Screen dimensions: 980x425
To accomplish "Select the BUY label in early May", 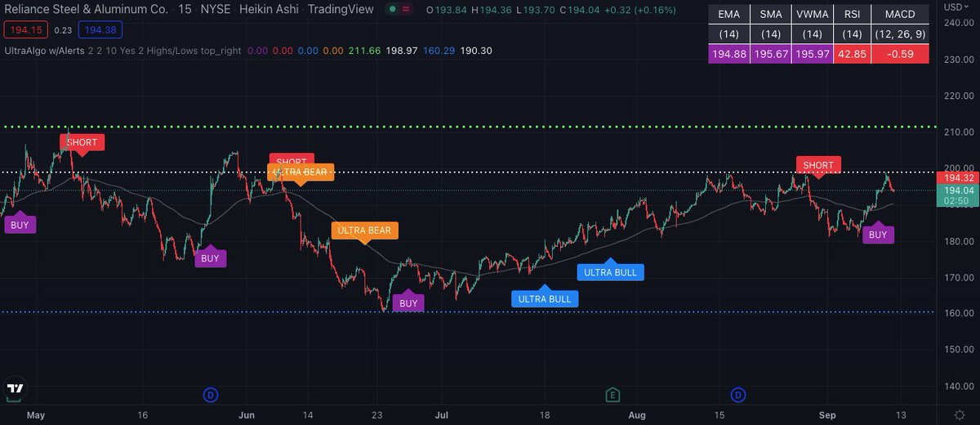I will (20, 223).
